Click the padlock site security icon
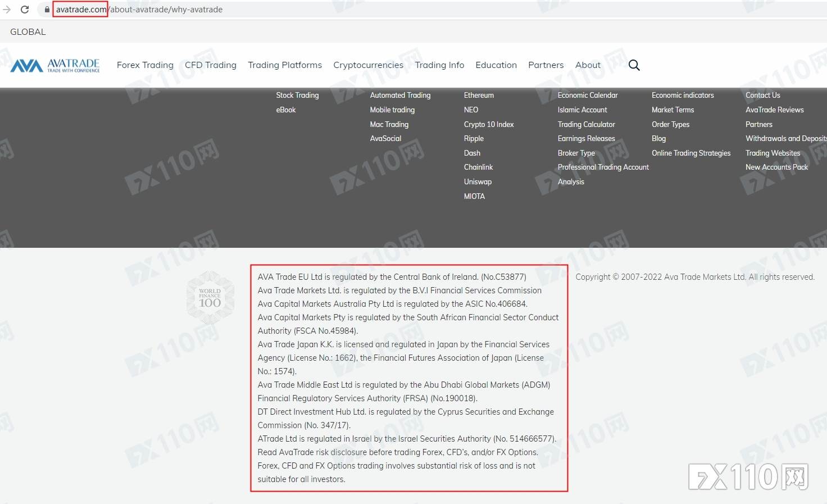 [47, 10]
